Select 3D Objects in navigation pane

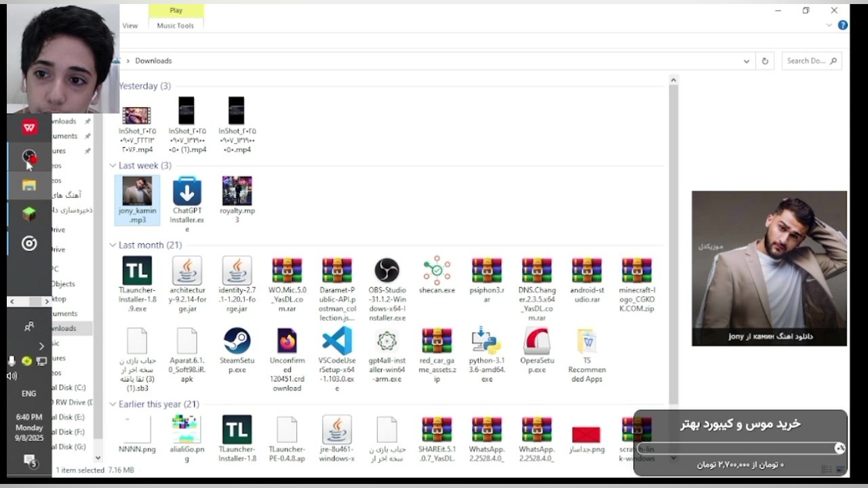point(63,284)
